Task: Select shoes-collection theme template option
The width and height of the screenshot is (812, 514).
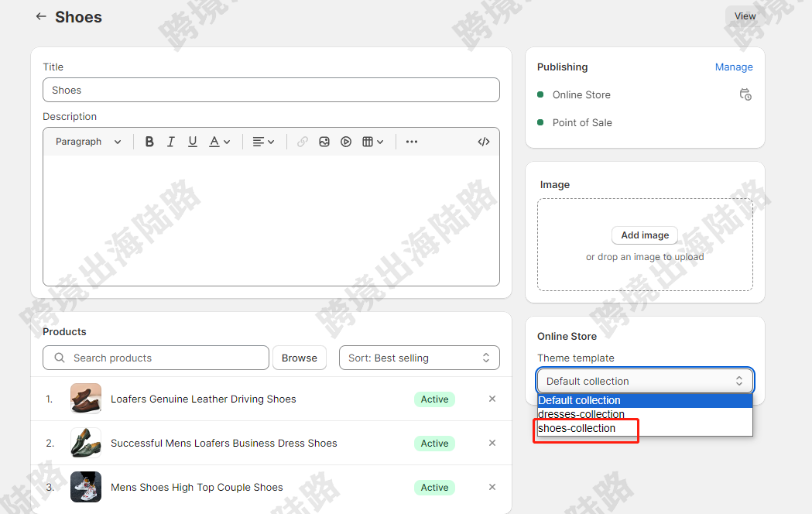Action: pyautogui.click(x=577, y=428)
